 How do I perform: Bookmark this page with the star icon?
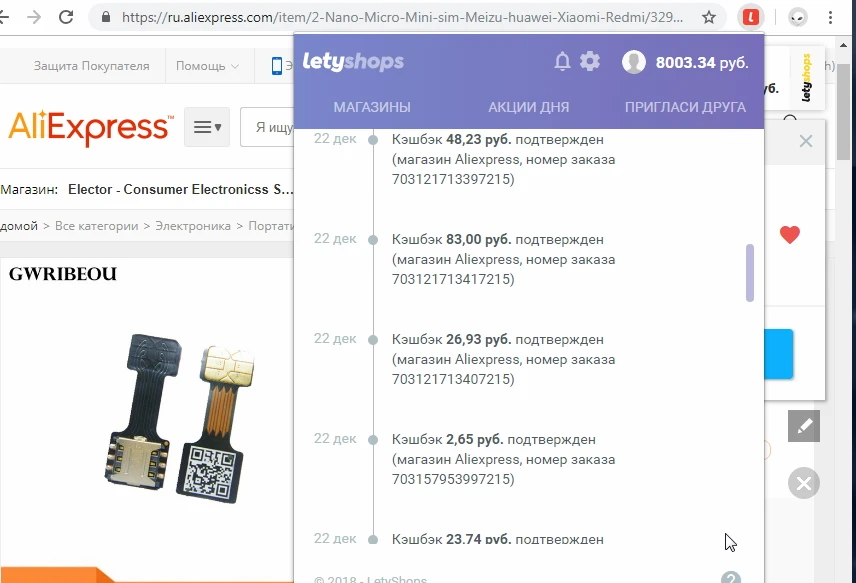pos(709,17)
